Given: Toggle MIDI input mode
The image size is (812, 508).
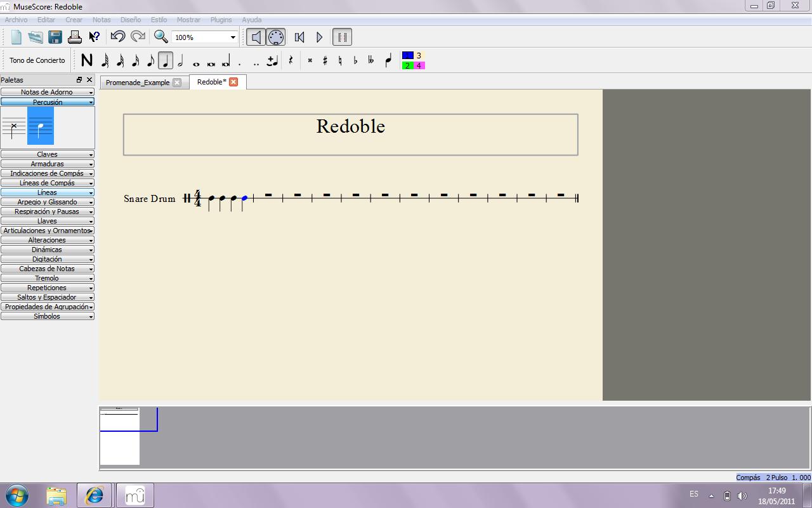Looking at the screenshot, I should pyautogui.click(x=276, y=37).
